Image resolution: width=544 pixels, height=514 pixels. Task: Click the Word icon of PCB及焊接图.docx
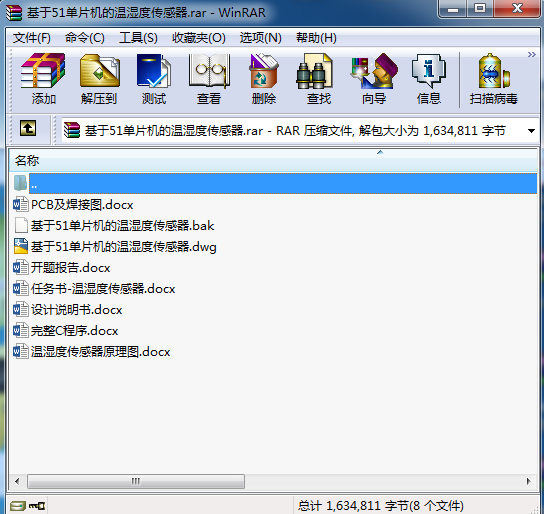20,204
